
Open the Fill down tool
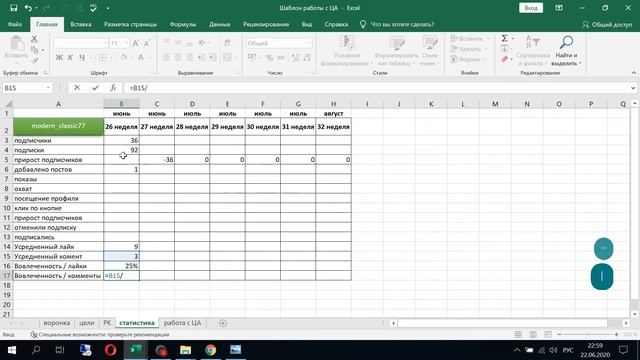click(504, 49)
